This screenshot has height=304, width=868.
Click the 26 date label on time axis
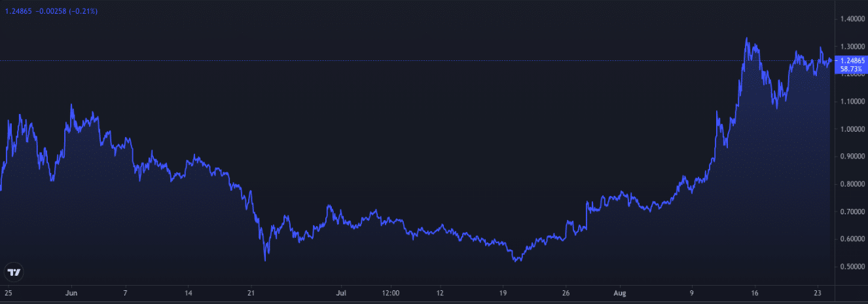[x=568, y=293]
